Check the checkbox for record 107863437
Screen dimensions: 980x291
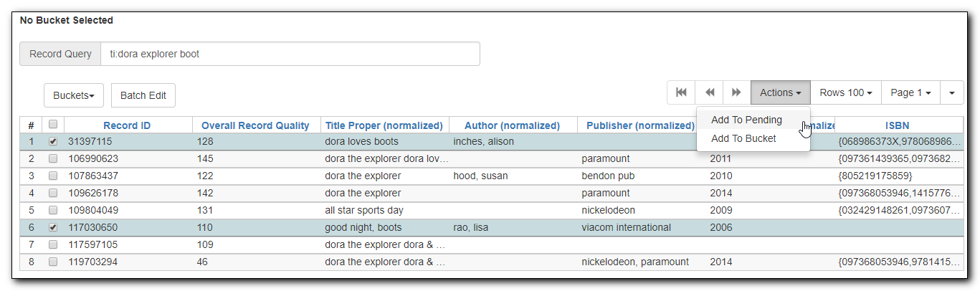(x=53, y=176)
